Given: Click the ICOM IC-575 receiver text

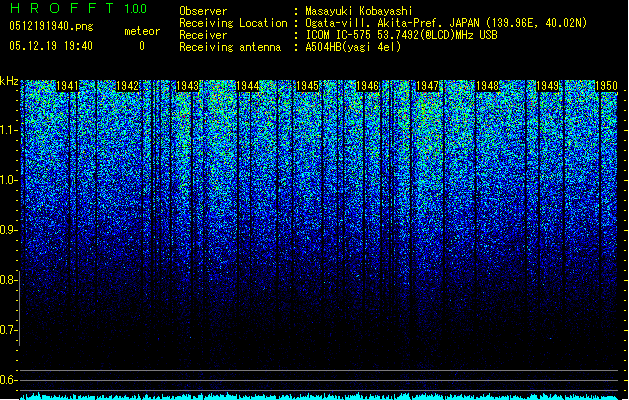Looking at the screenshot, I should pyautogui.click(x=401, y=35).
